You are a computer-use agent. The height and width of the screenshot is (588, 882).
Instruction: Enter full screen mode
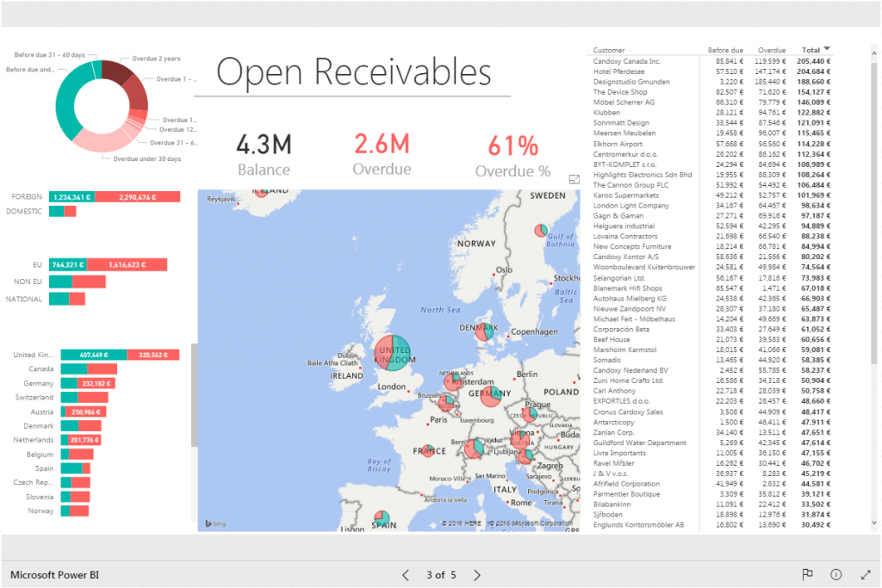click(865, 574)
